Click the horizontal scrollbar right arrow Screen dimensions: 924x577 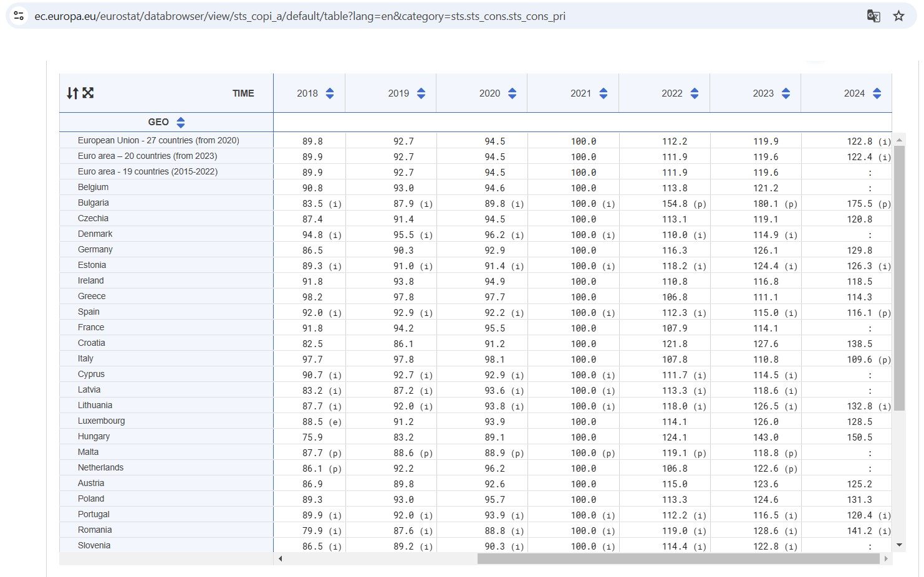885,559
